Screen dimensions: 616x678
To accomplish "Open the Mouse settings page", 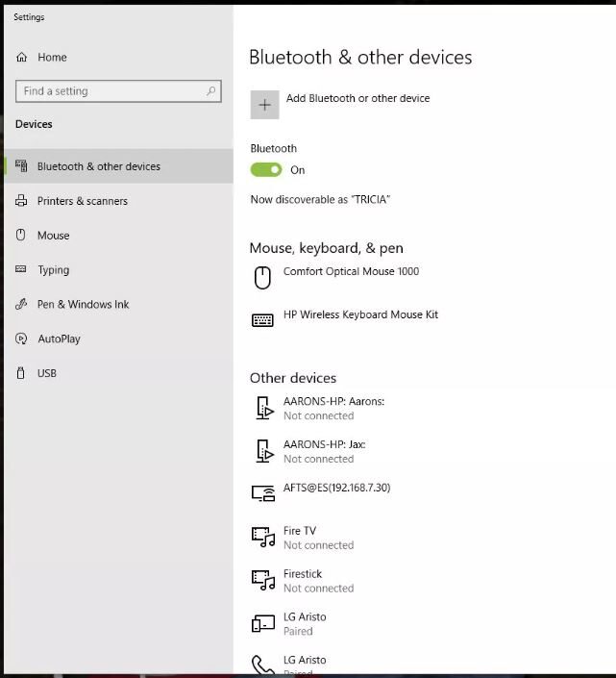I will 53,236.
